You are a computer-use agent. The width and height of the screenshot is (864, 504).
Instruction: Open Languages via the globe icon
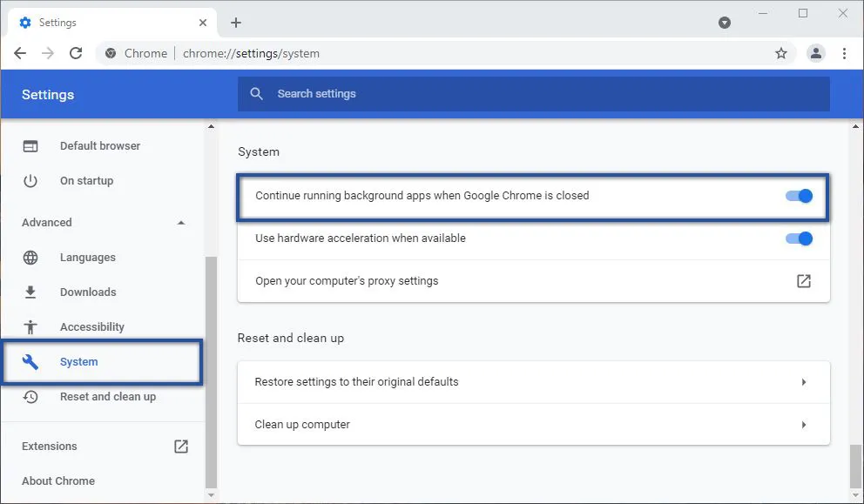(30, 257)
